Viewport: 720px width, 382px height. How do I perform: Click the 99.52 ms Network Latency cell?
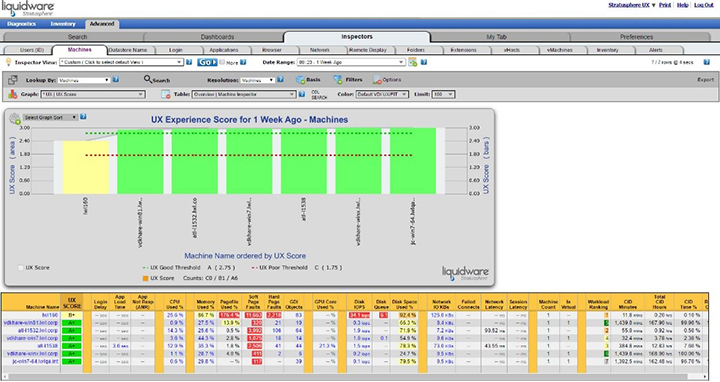tap(494, 331)
